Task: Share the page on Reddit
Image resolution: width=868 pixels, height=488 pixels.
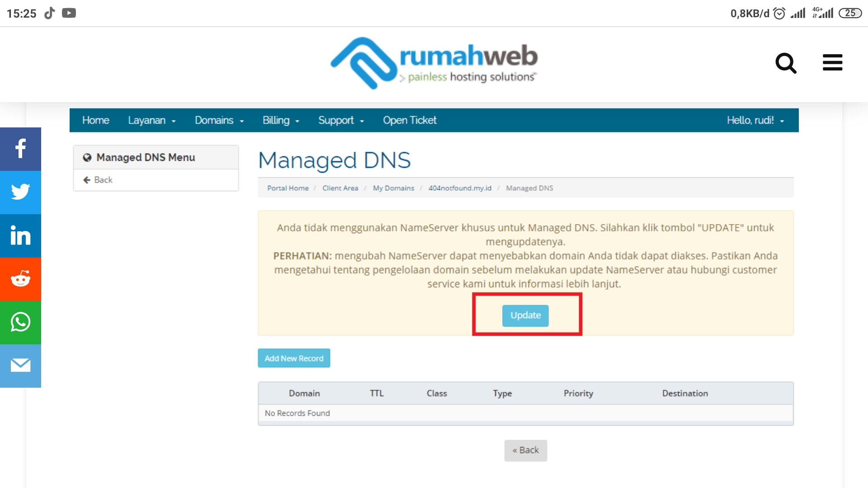Action: point(20,279)
